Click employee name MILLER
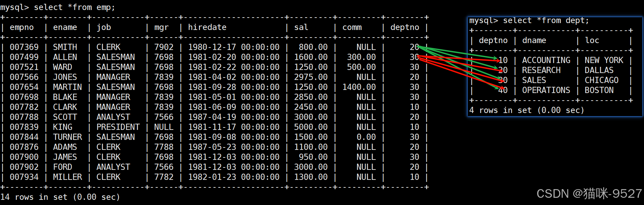644x205 pixels. click(x=67, y=177)
